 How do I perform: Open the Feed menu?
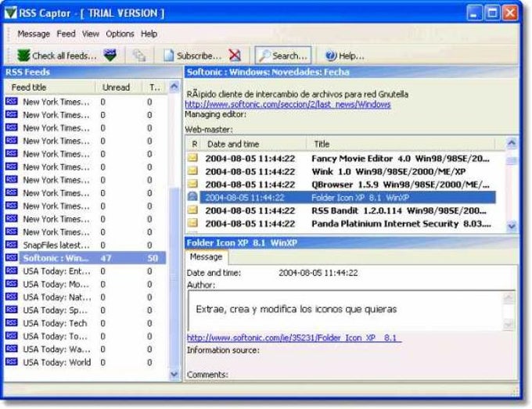coord(66,34)
